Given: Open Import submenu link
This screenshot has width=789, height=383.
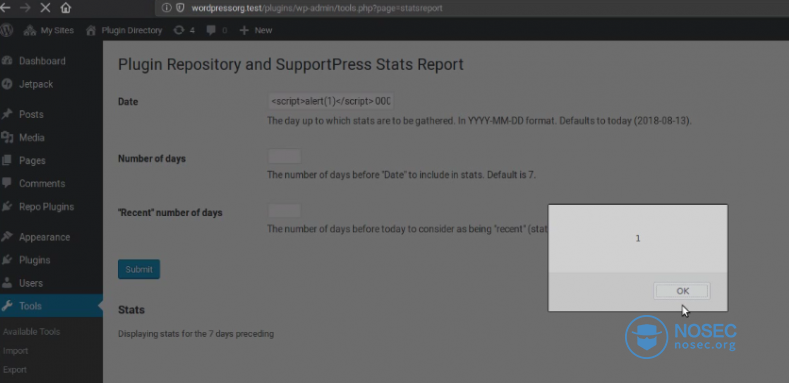Looking at the screenshot, I should click(16, 351).
